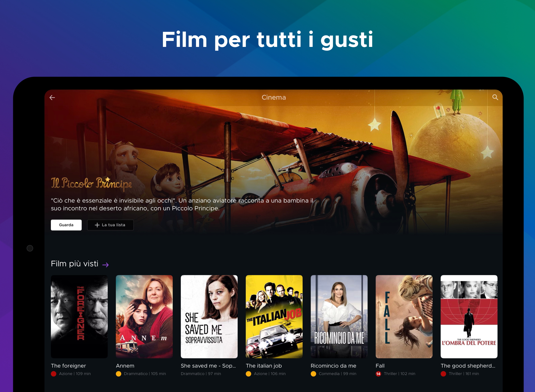Select The Italian Job poster
535x392 pixels.
[274, 317]
